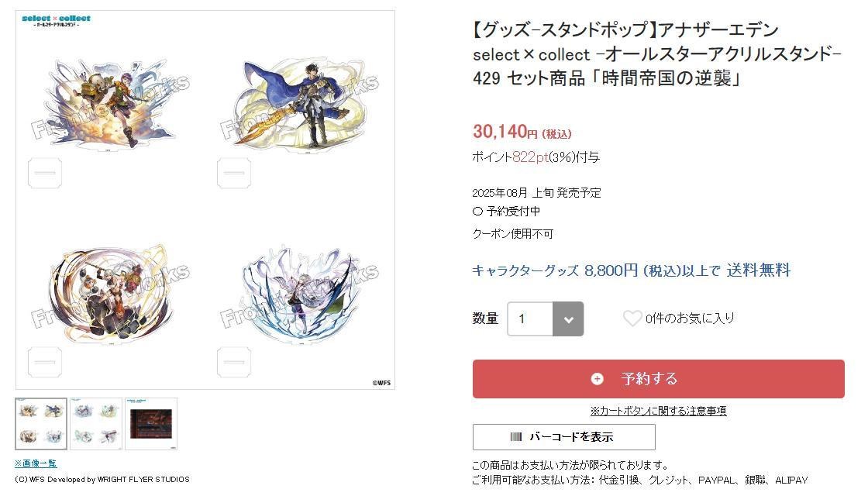This screenshot has width=868, height=496.
Task: Click the explosion character stand image
Action: tap(111, 103)
